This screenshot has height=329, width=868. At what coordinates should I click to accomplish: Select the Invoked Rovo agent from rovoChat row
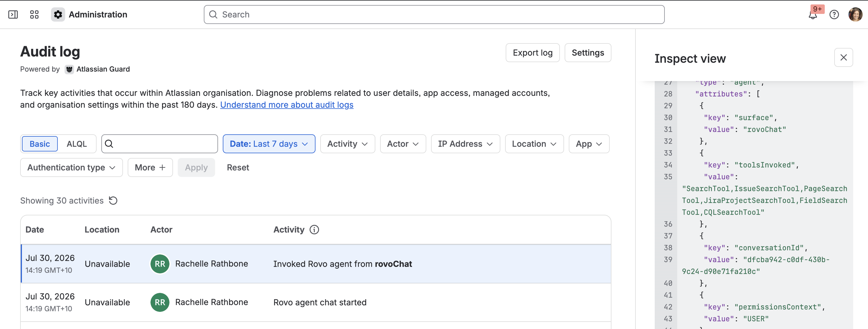click(316, 264)
